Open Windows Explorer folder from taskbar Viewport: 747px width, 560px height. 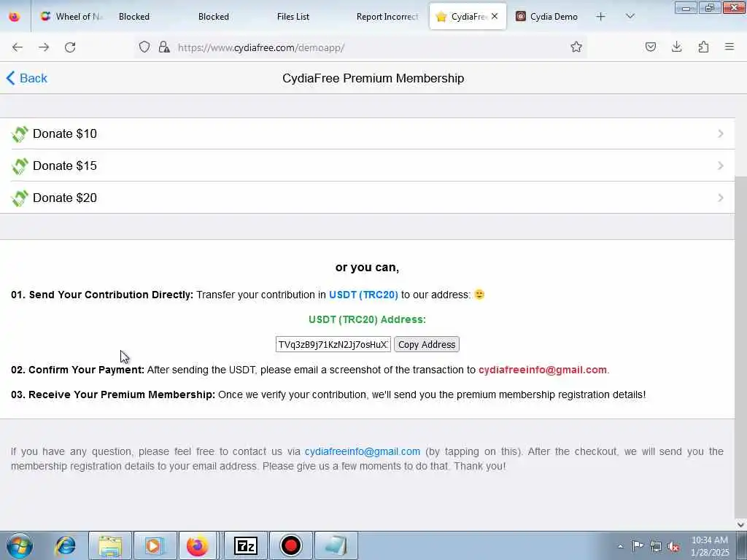110,545
